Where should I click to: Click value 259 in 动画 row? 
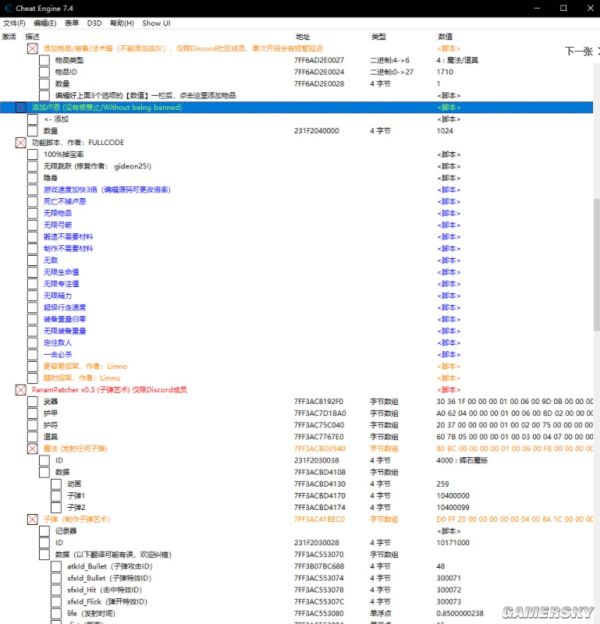point(442,484)
